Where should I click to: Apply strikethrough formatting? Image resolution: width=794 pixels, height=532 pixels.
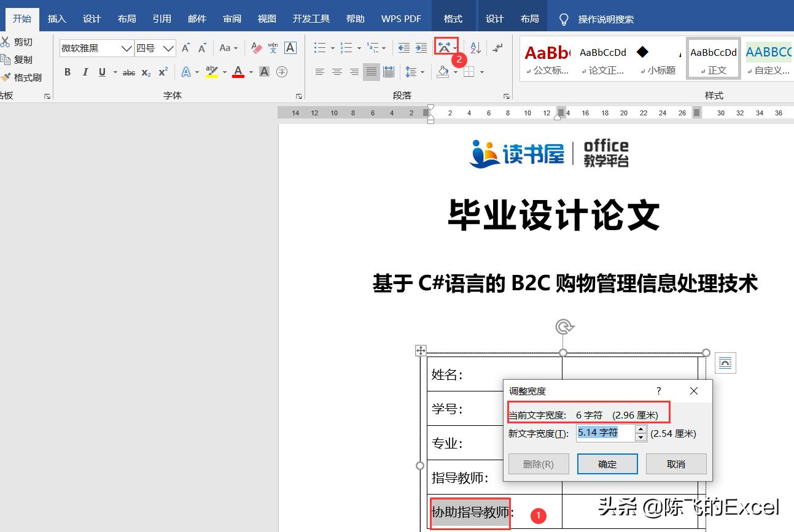(128, 72)
